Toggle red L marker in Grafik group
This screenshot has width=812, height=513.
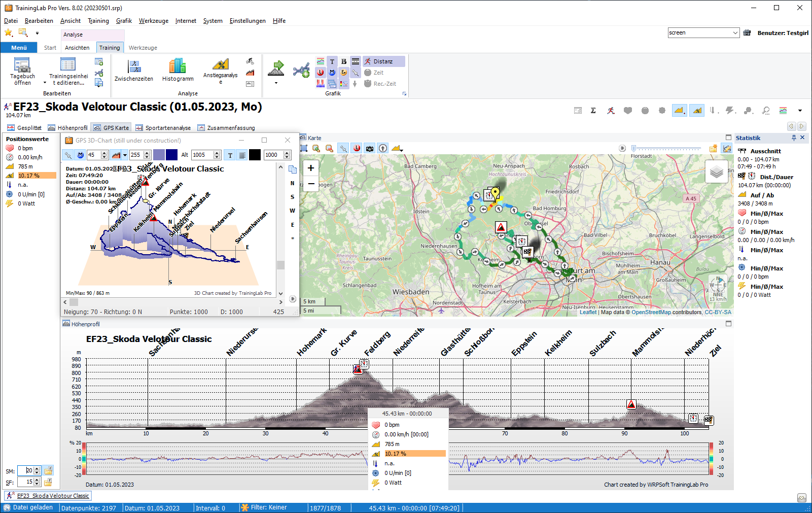click(x=321, y=73)
